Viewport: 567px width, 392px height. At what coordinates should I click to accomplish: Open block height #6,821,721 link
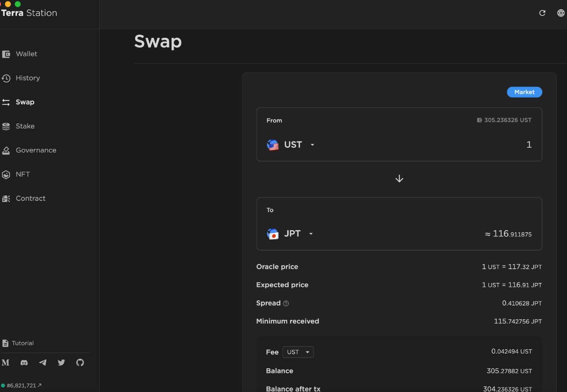point(24,385)
